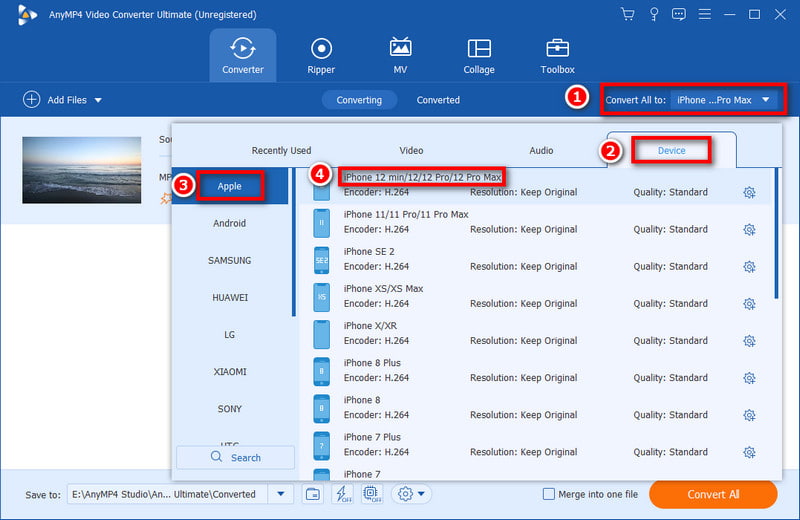Open settings gear for iPhone X/XR

click(x=749, y=341)
